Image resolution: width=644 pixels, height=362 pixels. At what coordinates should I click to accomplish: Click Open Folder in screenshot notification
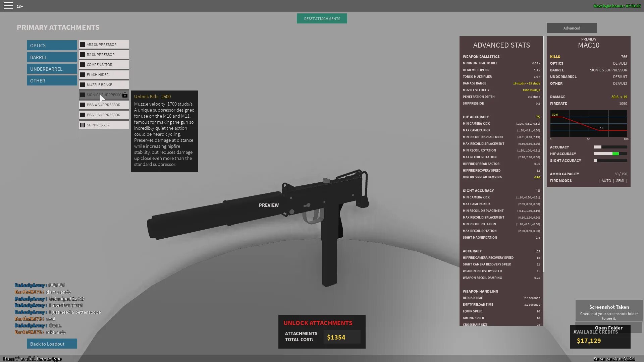coord(608,328)
